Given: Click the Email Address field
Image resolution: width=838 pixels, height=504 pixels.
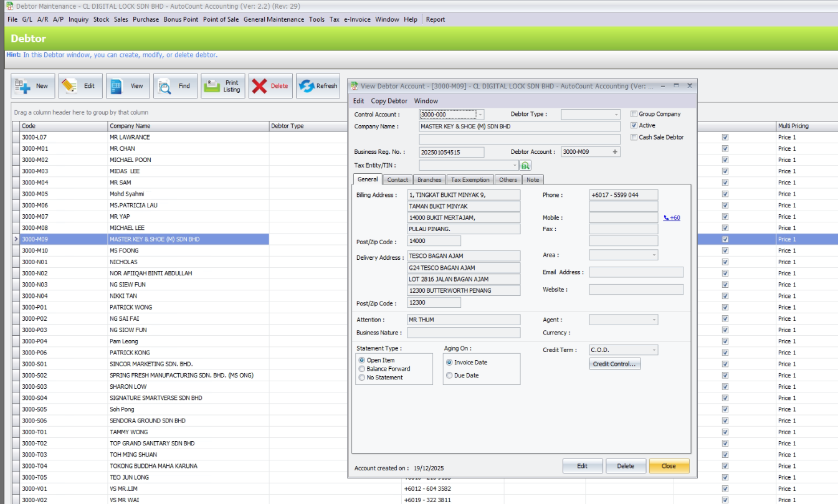Looking at the screenshot, I should click(636, 272).
